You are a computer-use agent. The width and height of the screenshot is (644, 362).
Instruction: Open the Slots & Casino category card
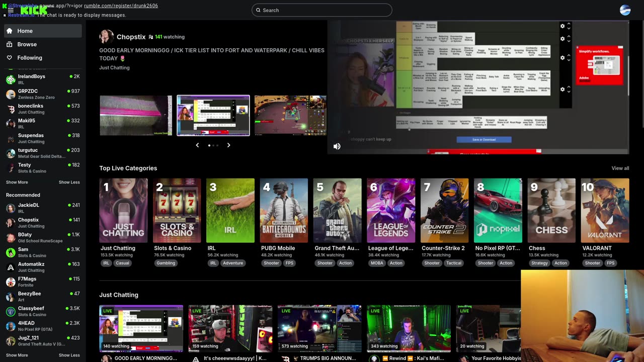(x=177, y=211)
